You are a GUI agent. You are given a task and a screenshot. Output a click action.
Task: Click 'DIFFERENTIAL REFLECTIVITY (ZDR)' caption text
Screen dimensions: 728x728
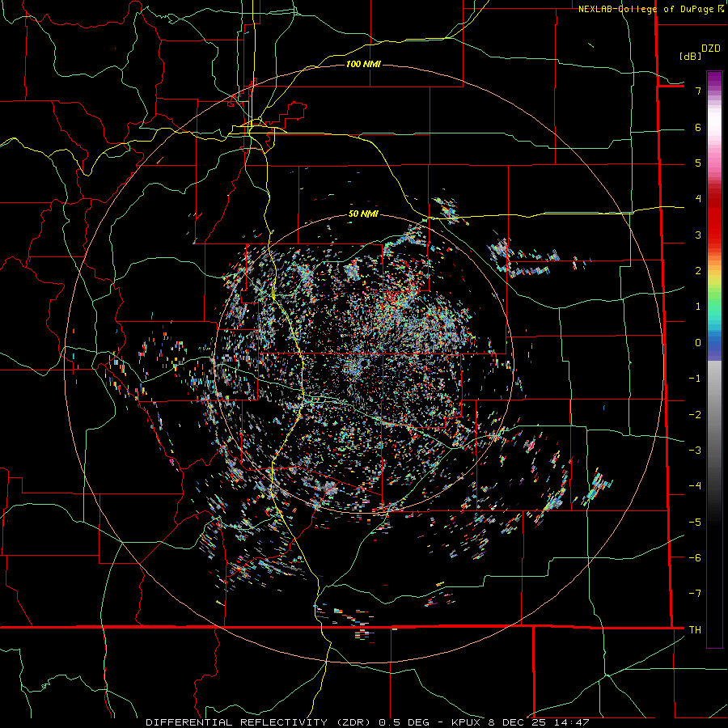coord(259,722)
